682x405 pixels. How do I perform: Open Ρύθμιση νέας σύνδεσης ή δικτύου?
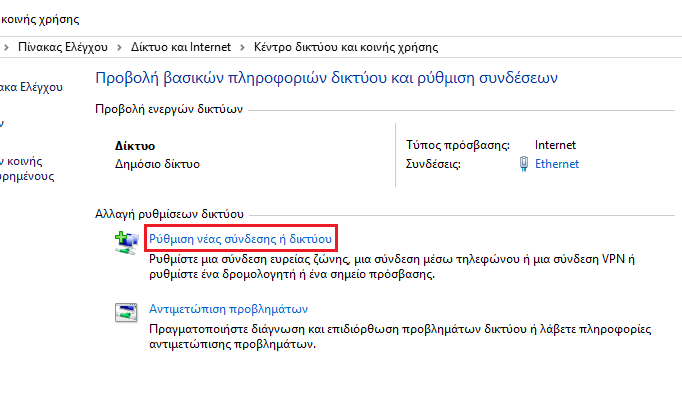[241, 239]
